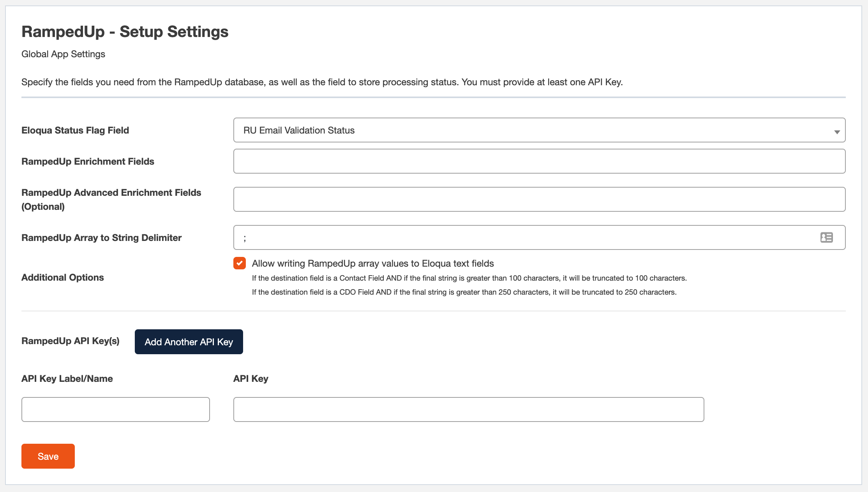This screenshot has height=492, width=868.
Task: Click the 'RampedUp API Key(s)' label
Action: coord(71,341)
